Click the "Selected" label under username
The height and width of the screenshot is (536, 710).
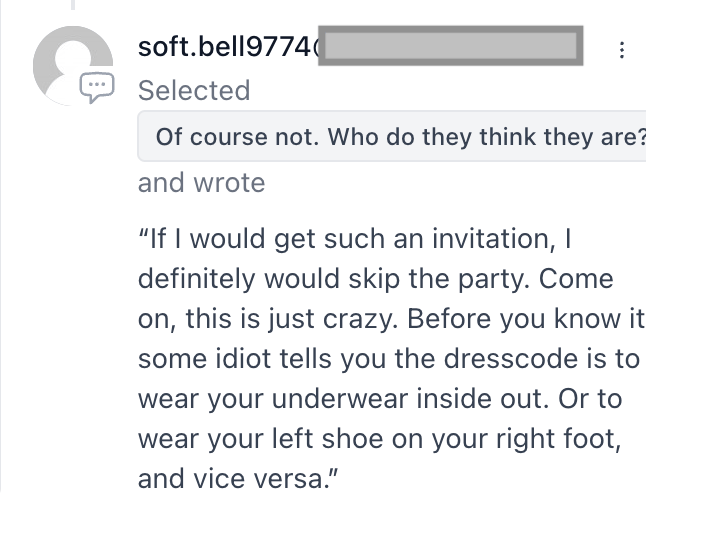[x=194, y=90]
